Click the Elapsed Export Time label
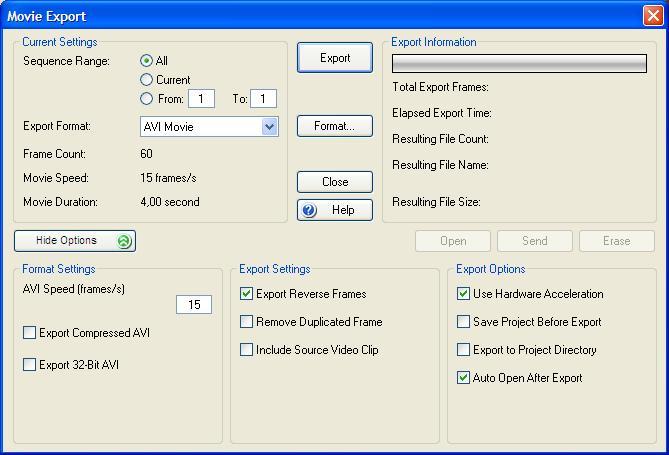The image size is (669, 455). (x=442, y=113)
